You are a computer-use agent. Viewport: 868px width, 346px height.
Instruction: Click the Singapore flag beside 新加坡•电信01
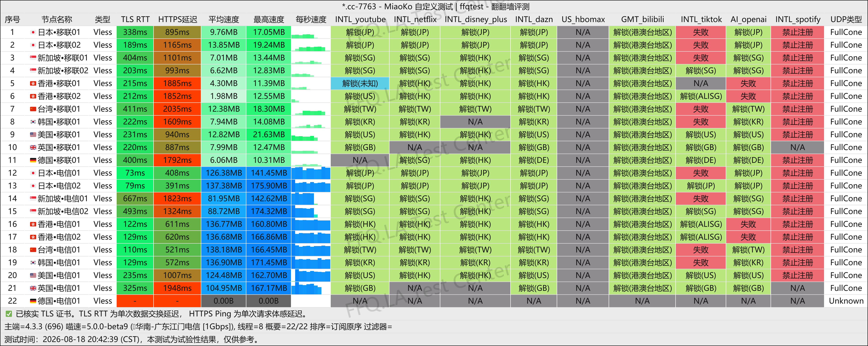pos(33,199)
